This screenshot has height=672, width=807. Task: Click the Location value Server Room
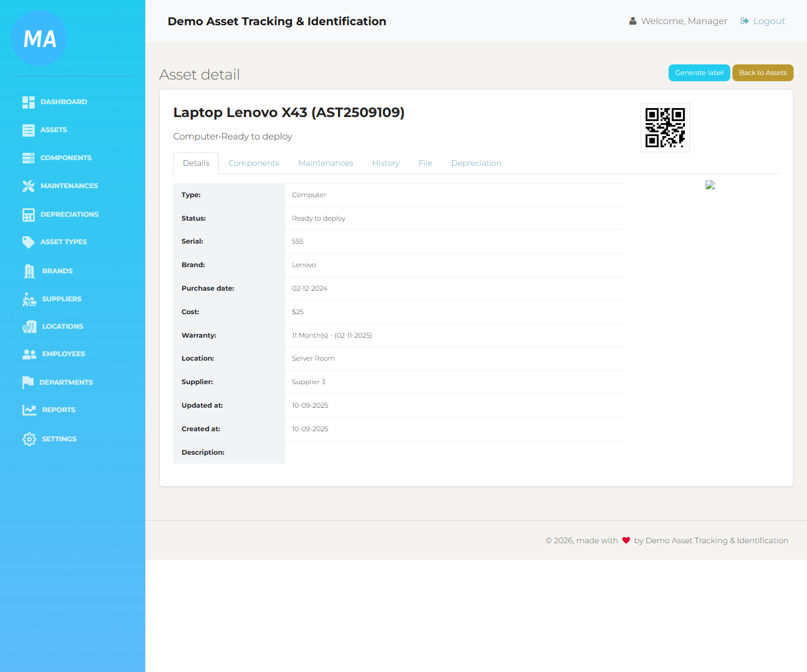point(313,358)
